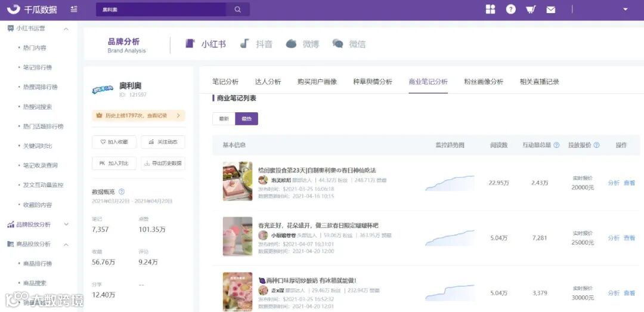Switch to the 购买用户画像 tab
The width and height of the screenshot is (644, 312).
(317, 81)
